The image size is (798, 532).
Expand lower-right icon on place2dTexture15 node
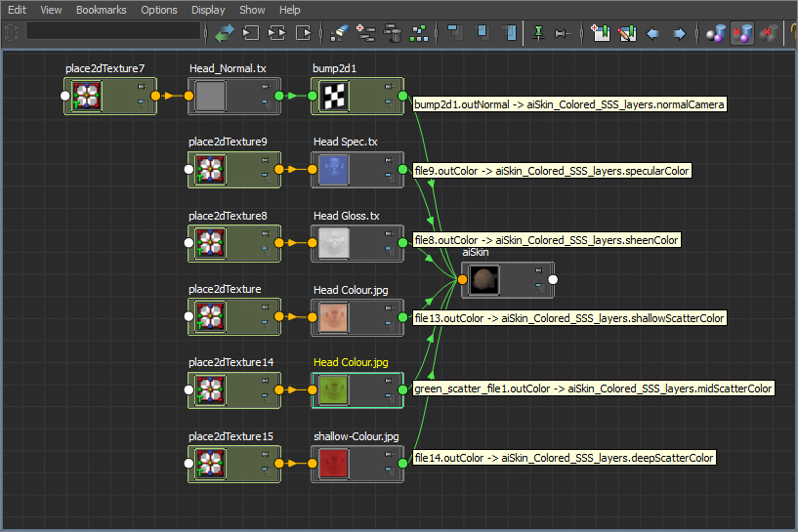[x=265, y=471]
